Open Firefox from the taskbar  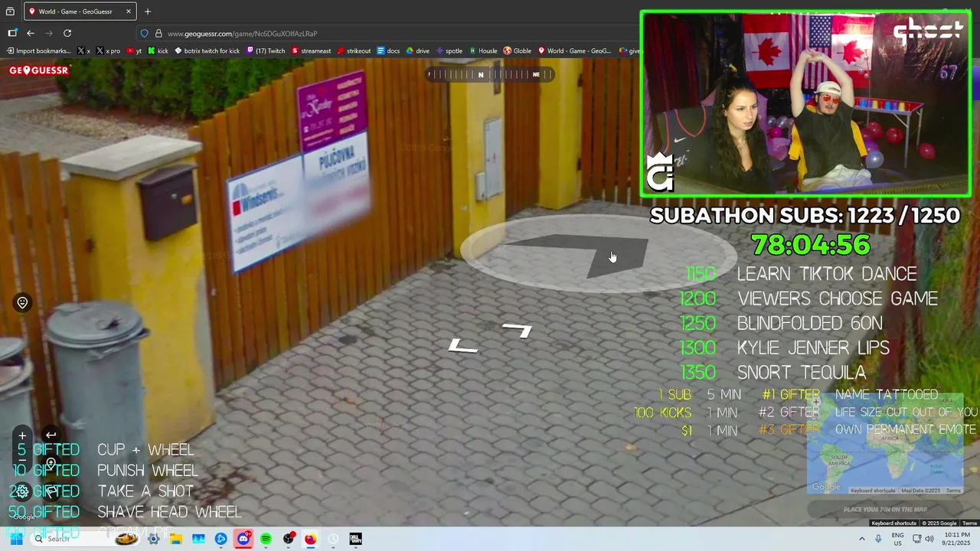click(310, 539)
